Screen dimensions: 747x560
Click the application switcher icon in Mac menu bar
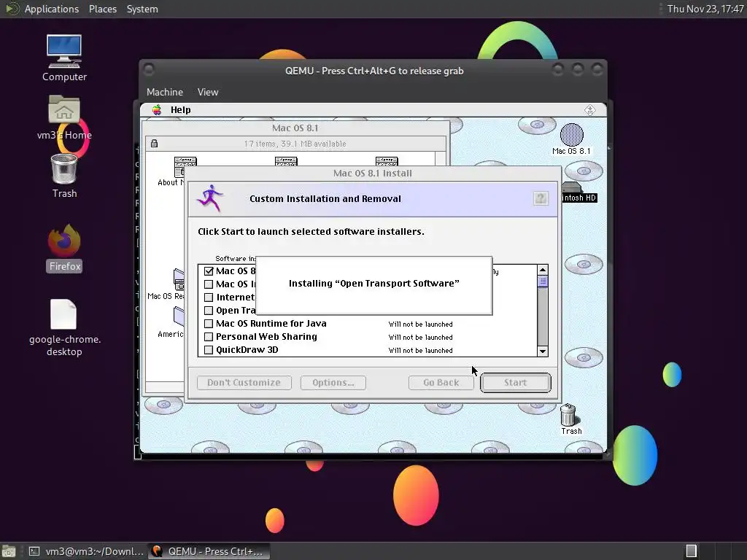[589, 111]
